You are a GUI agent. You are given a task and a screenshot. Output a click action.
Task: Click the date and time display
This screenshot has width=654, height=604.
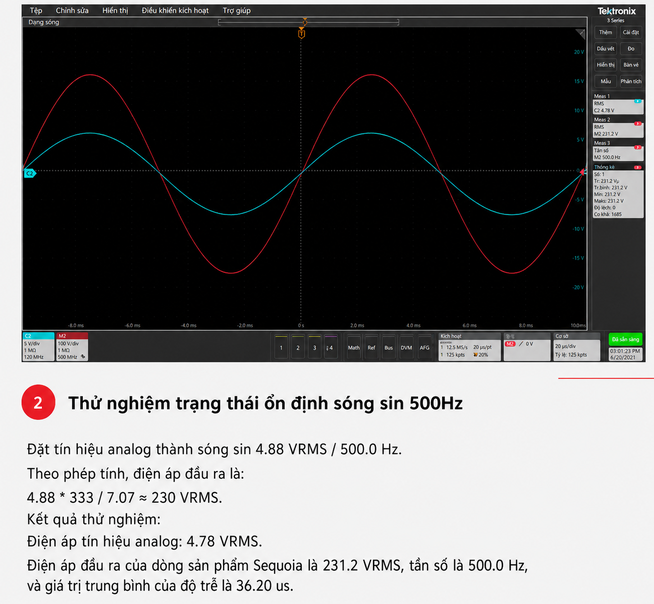(625, 354)
